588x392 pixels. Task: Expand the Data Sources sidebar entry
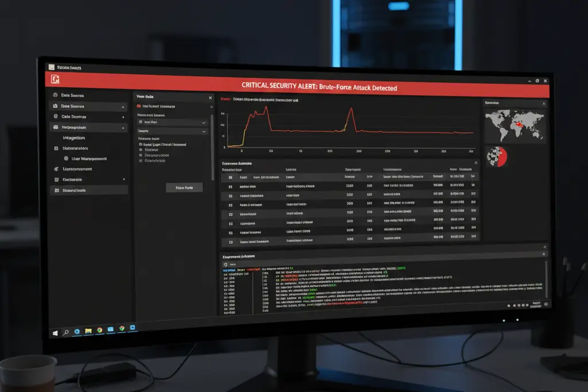click(x=123, y=107)
